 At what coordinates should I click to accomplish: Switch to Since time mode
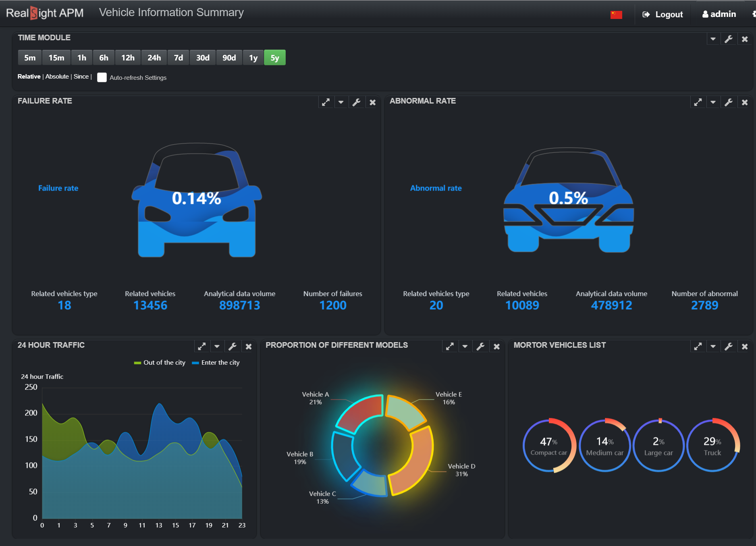[x=81, y=77]
